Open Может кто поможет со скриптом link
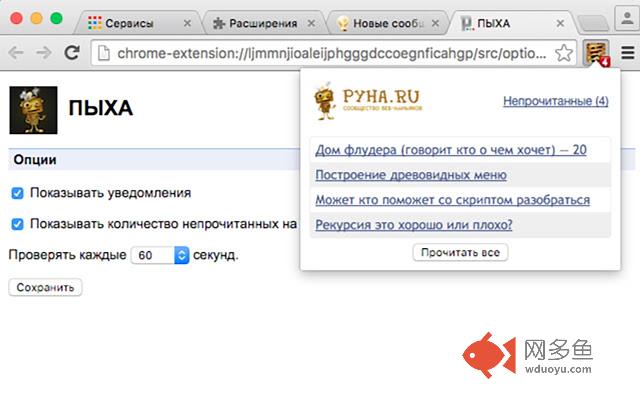640x400 pixels. (452, 200)
